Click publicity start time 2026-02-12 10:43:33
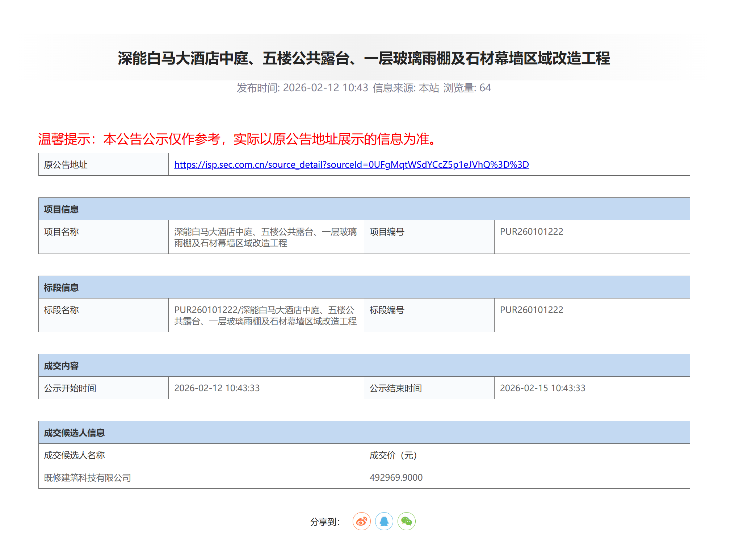 pyautogui.click(x=217, y=388)
